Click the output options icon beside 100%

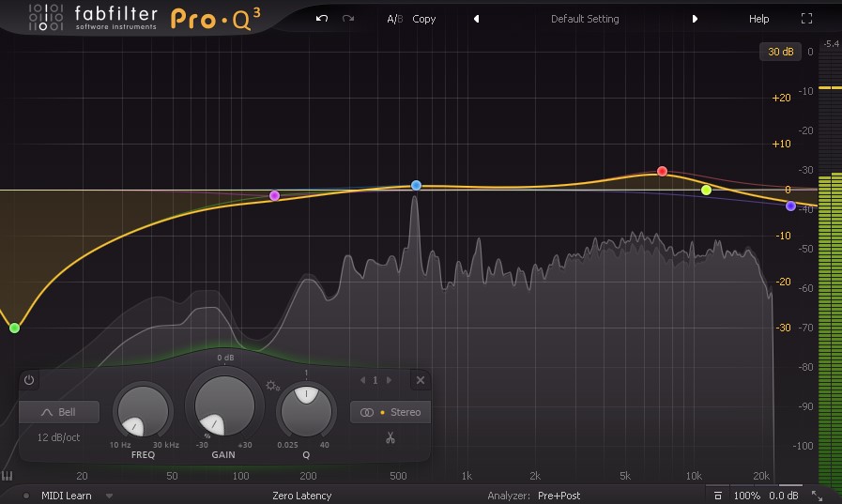(718, 496)
